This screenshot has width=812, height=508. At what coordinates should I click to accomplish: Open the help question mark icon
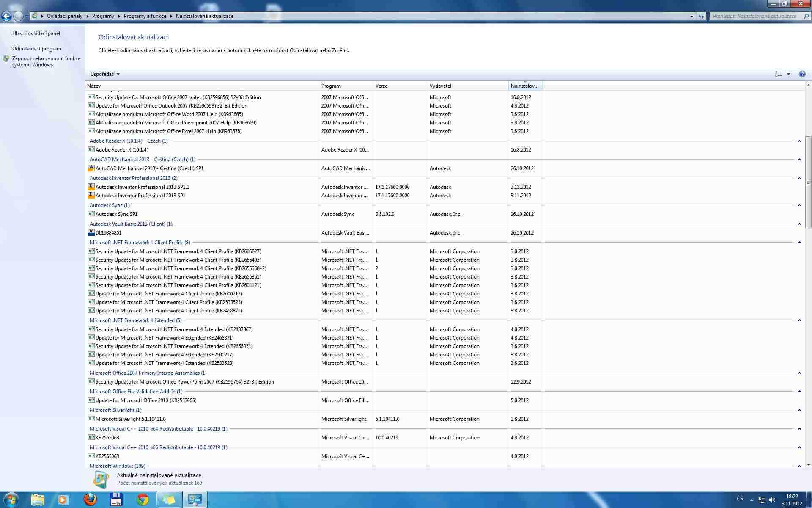pyautogui.click(x=802, y=74)
